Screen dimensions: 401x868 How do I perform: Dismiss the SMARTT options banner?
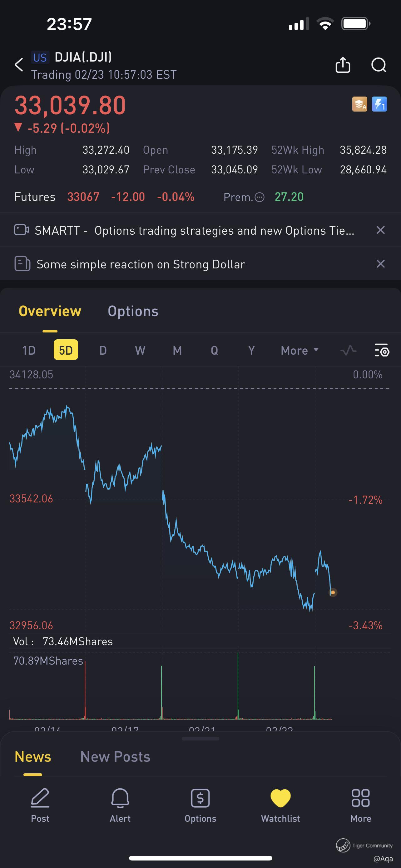[x=380, y=230]
